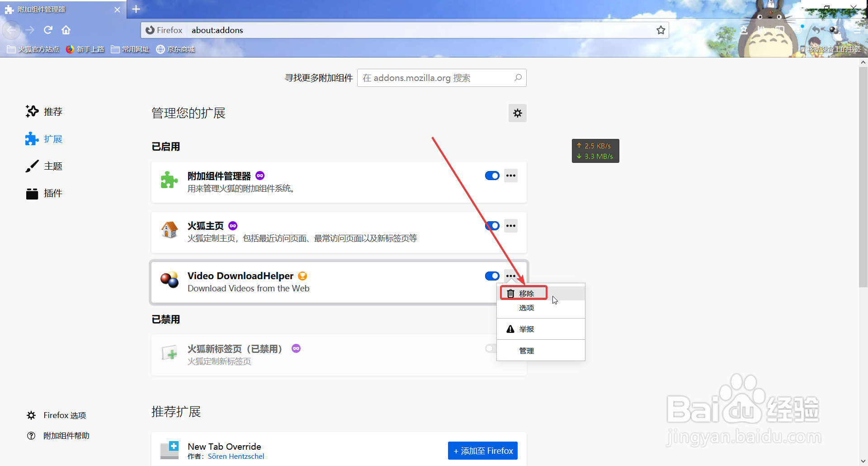Open the 常用网址 bookmark folder
Viewport: 868px width, 466px height.
point(130,49)
